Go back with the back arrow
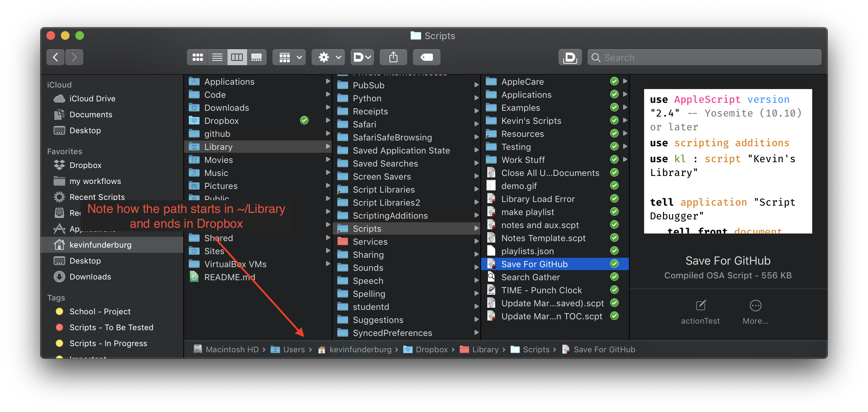This screenshot has height=412, width=868. [55, 57]
